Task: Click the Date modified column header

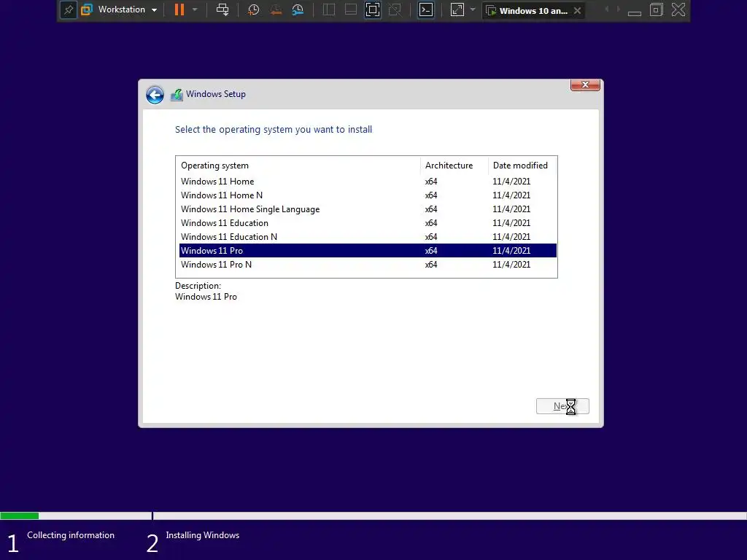Action: (x=522, y=166)
